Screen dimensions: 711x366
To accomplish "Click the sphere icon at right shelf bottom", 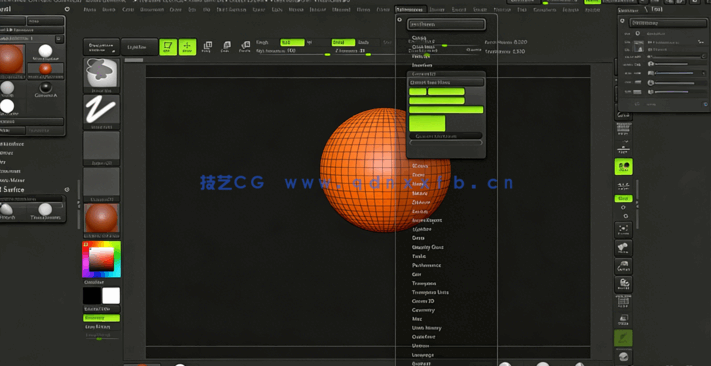I will (623, 356).
